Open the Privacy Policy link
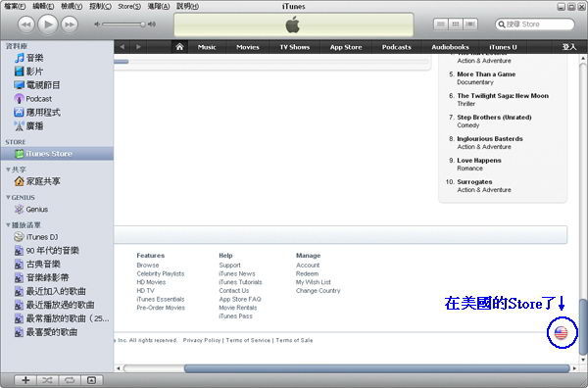This screenshot has height=388, width=588. pyautogui.click(x=202, y=340)
